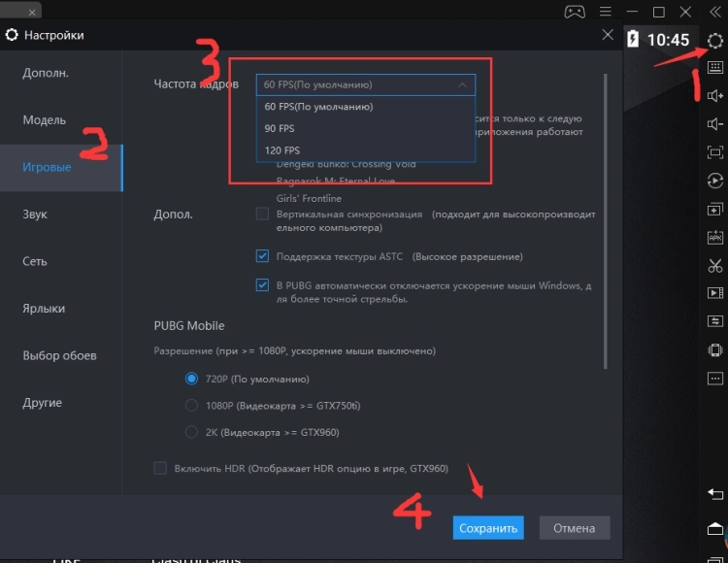Click the gamepad icon in title bar

coord(575,12)
